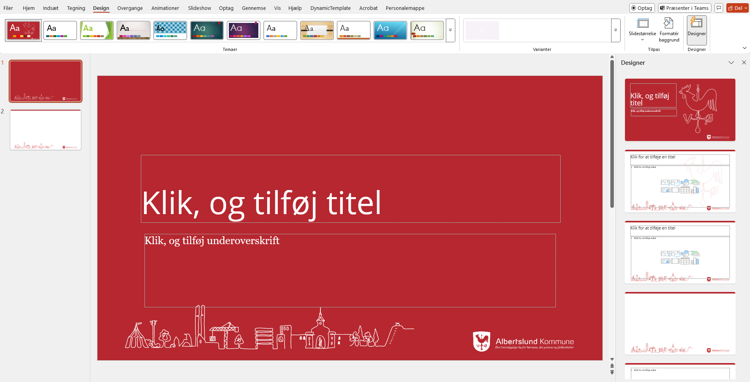Apply the green arrow-shaped theme
The width and height of the screenshot is (750, 382).
pos(97,30)
